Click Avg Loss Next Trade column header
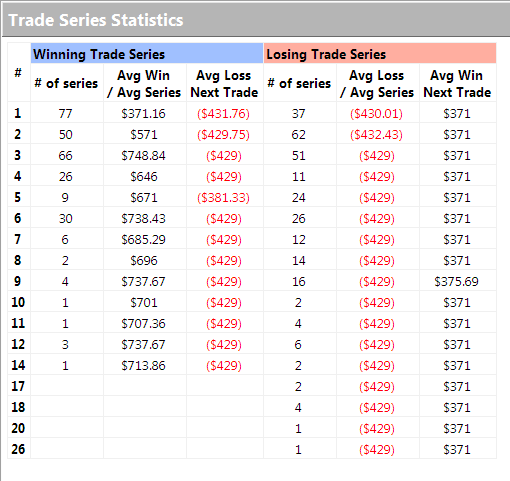 [x=224, y=84]
